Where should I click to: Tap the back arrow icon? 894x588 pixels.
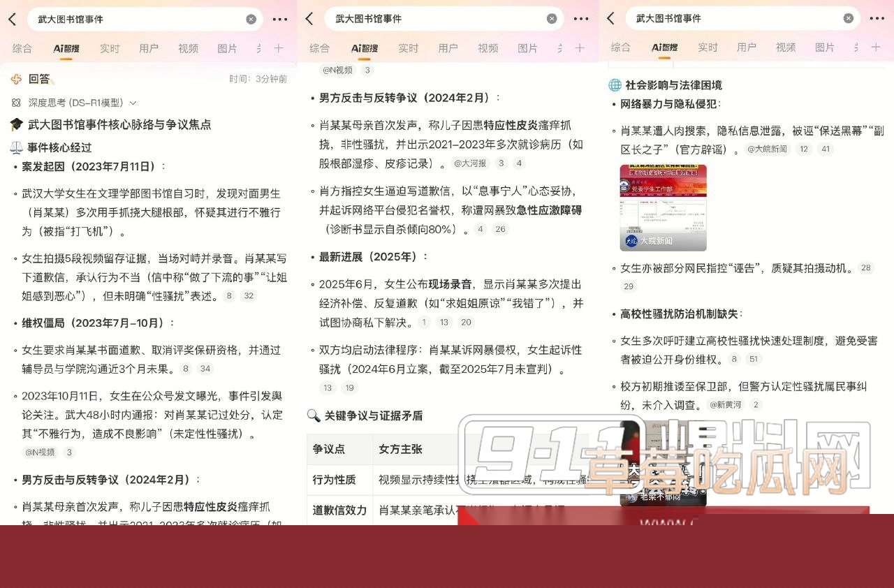[13, 19]
